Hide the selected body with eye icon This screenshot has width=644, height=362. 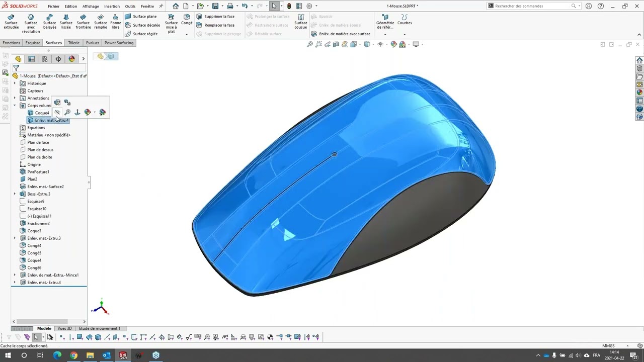57,112
